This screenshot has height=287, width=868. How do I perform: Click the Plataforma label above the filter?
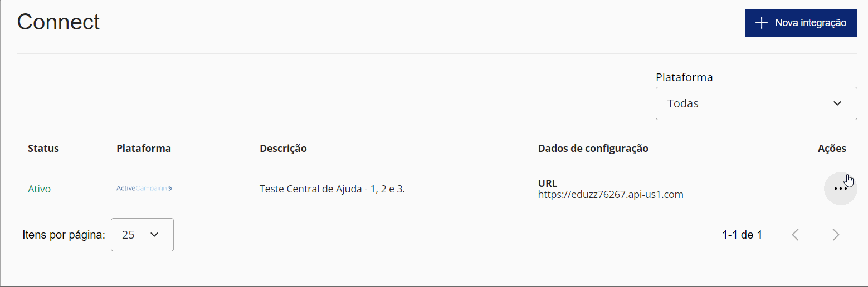(x=684, y=77)
